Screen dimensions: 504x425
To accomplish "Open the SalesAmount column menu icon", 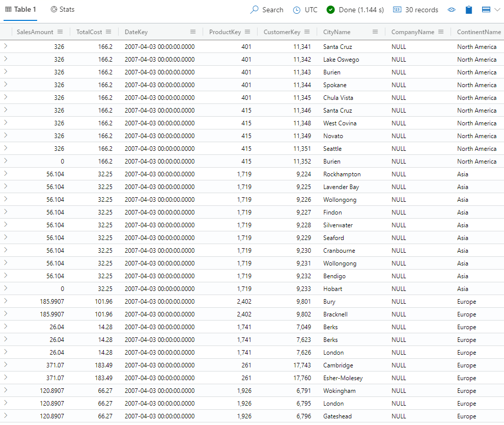I will (x=60, y=32).
